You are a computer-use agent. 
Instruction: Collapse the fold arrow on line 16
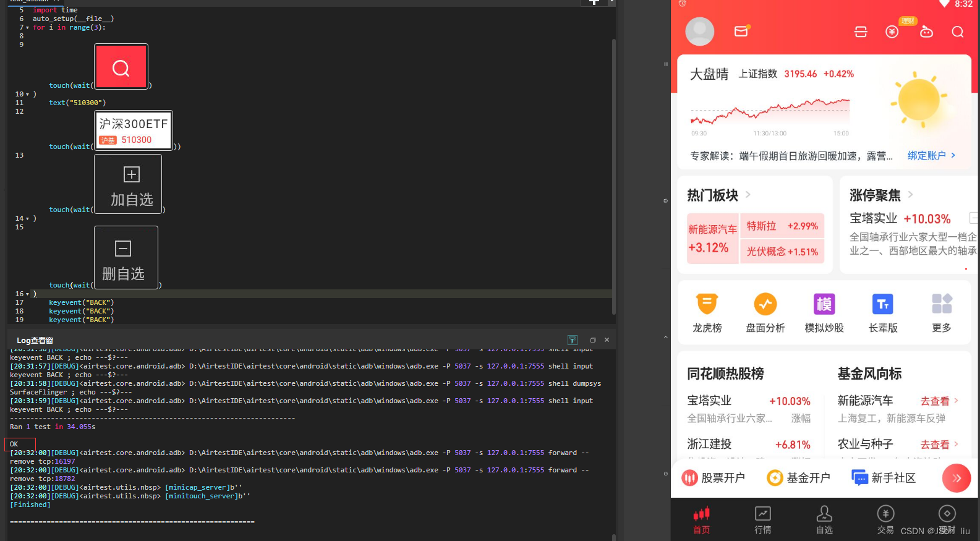[27, 294]
